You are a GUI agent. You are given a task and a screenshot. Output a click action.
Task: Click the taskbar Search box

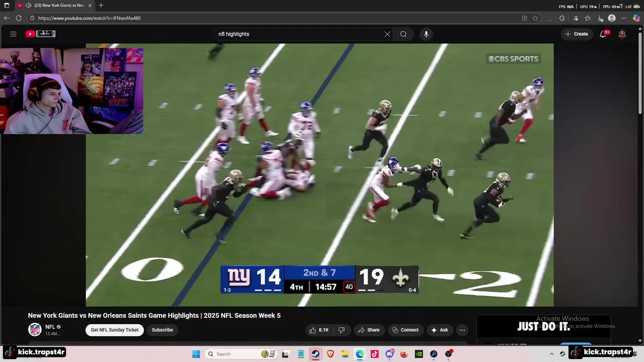tap(240, 354)
